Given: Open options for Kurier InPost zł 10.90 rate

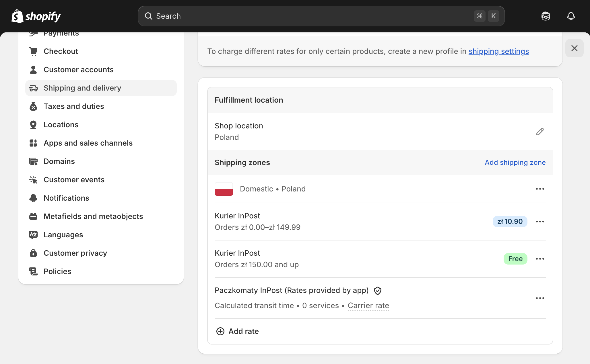Looking at the screenshot, I should coord(540,222).
